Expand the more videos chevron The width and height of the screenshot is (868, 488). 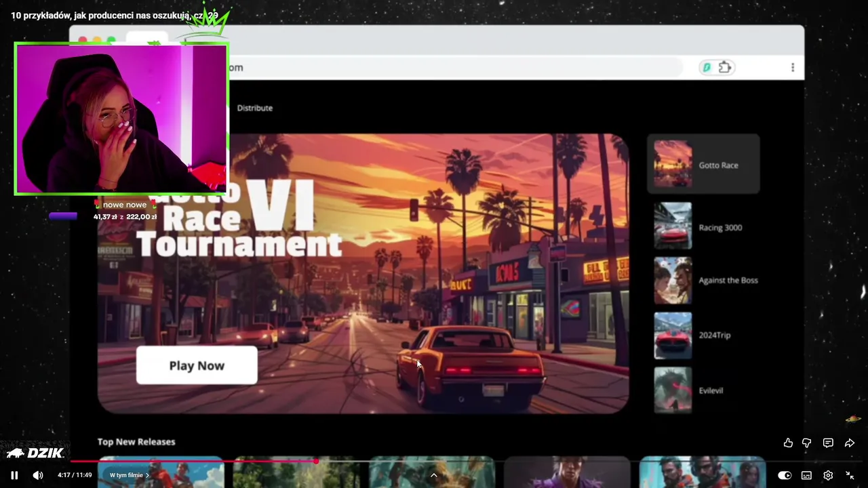(x=434, y=475)
